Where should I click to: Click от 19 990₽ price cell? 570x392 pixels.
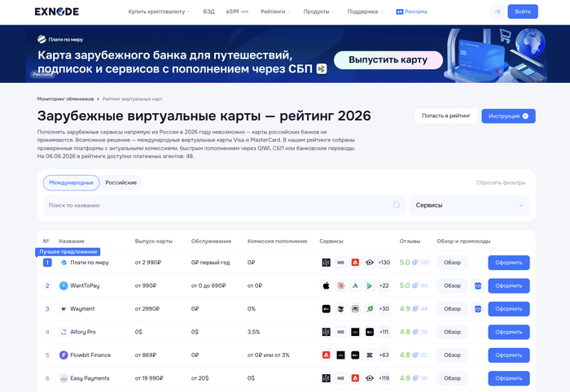click(149, 378)
